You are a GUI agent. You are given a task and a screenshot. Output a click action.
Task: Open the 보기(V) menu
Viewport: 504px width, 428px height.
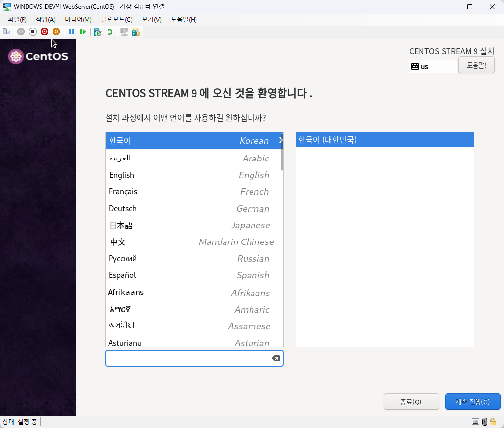click(152, 19)
